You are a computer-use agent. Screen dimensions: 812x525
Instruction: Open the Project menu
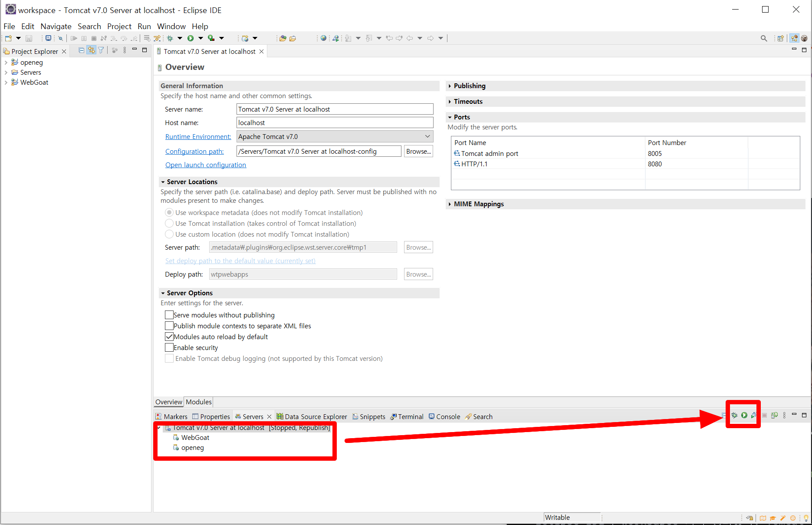119,26
